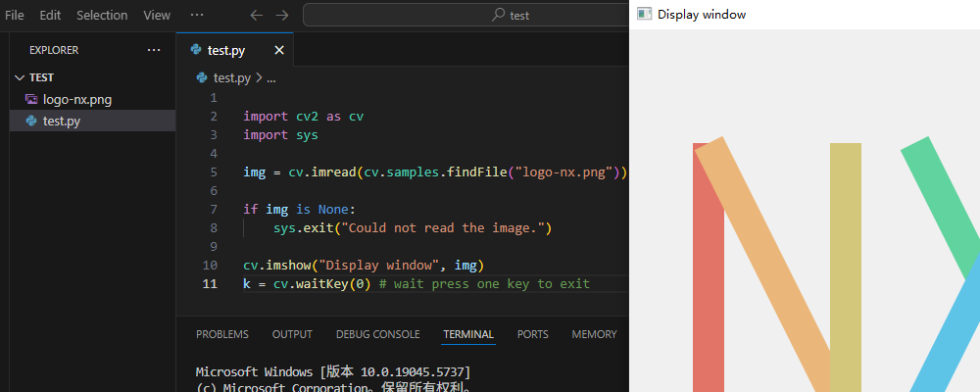Click the Python icon beside test.py in explorer
980x392 pixels.
point(30,121)
